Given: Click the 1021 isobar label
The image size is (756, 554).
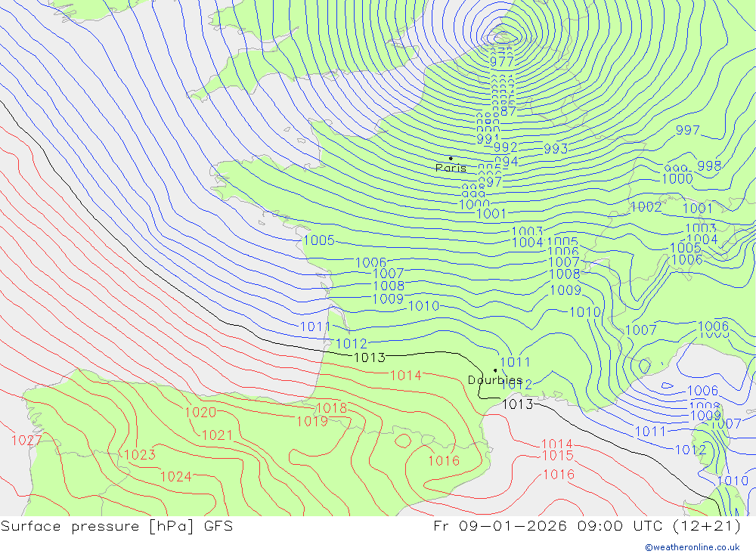Looking at the screenshot, I should pos(217,435).
